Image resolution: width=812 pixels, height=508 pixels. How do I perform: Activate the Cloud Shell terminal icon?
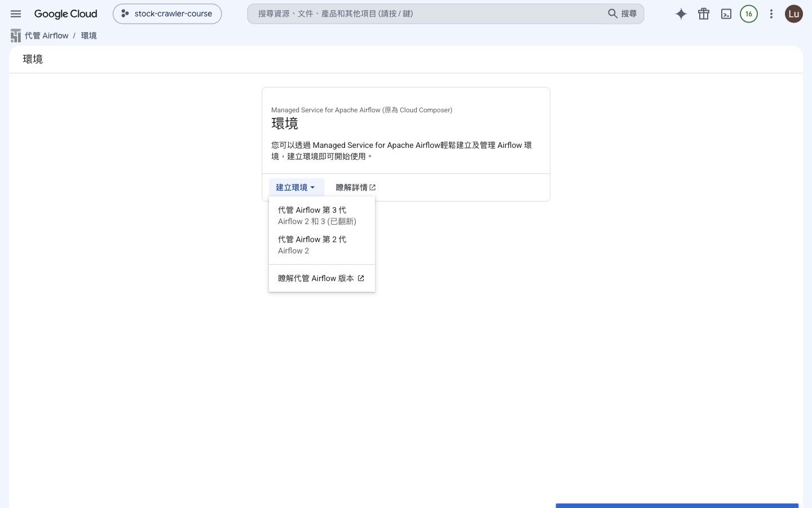[726, 14]
